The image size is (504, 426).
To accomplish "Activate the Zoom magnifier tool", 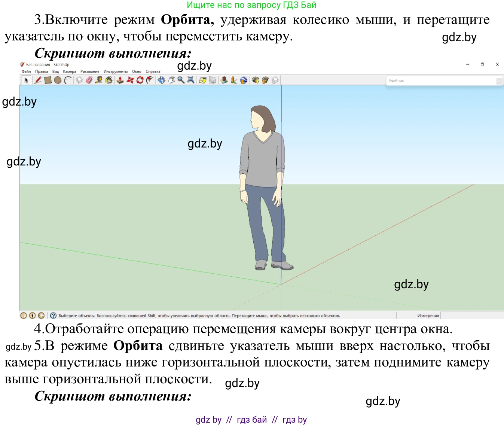I will coord(180,80).
